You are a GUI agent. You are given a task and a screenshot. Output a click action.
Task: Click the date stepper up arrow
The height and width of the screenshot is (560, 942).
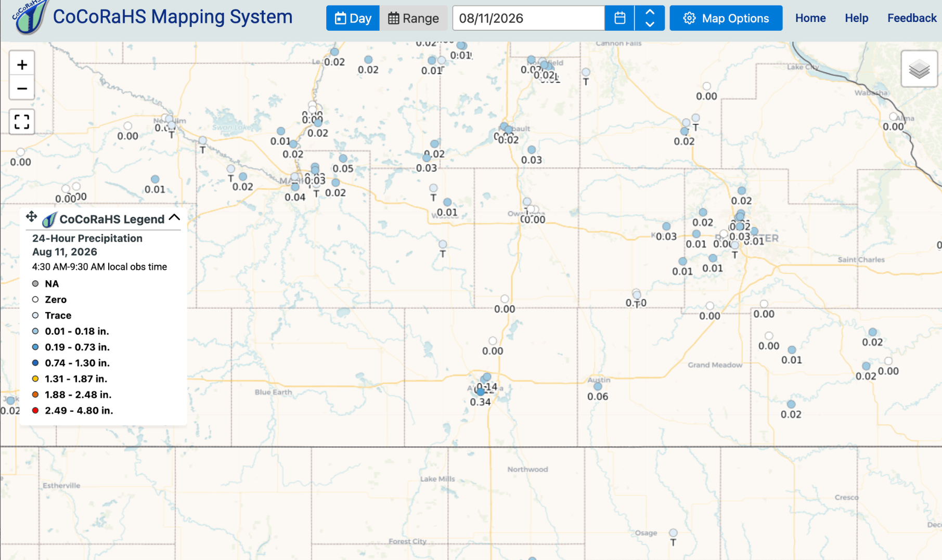[650, 12]
